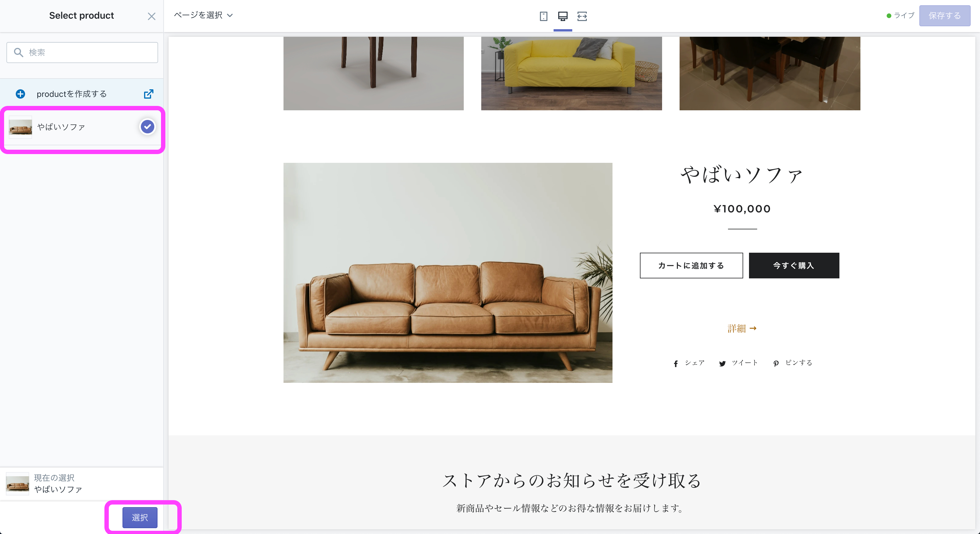
Task: Click the Twitter tweet icon
Action: coord(722,363)
